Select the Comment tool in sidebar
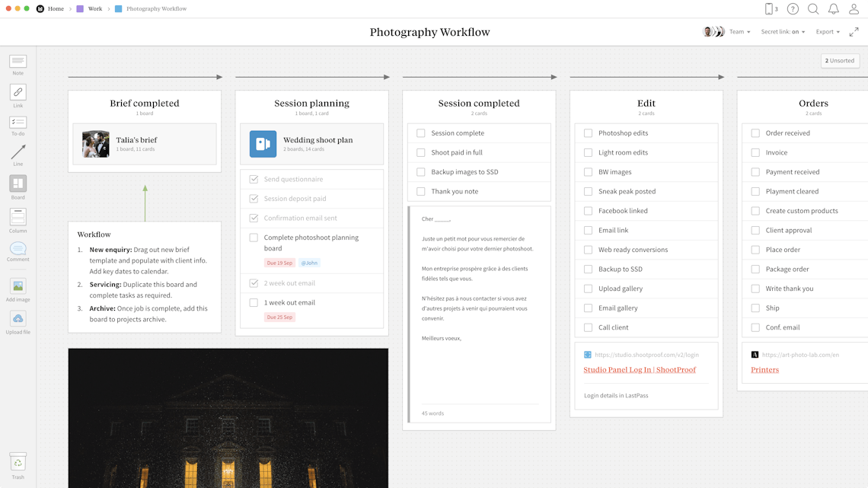The image size is (868, 488). pos(18,252)
